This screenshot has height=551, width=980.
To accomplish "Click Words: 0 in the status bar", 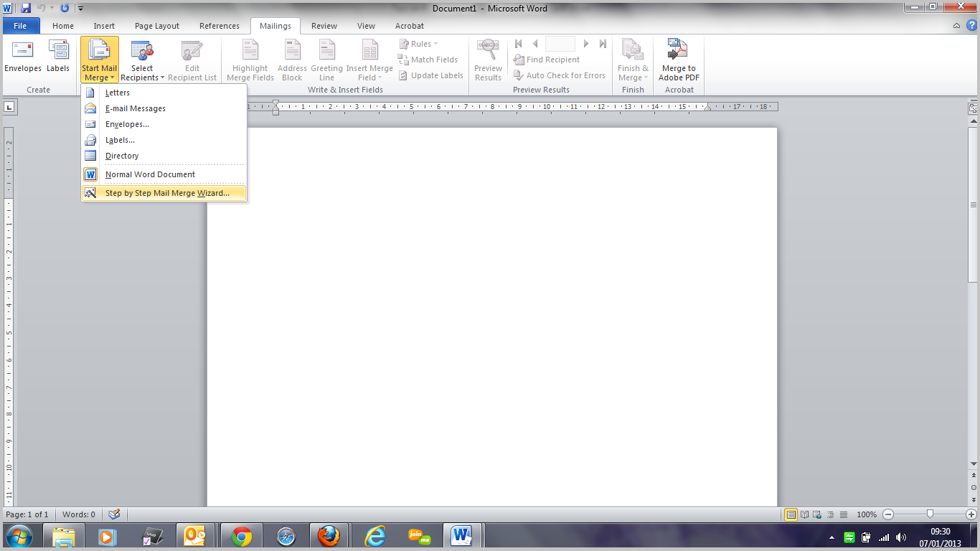I will tap(79, 514).
